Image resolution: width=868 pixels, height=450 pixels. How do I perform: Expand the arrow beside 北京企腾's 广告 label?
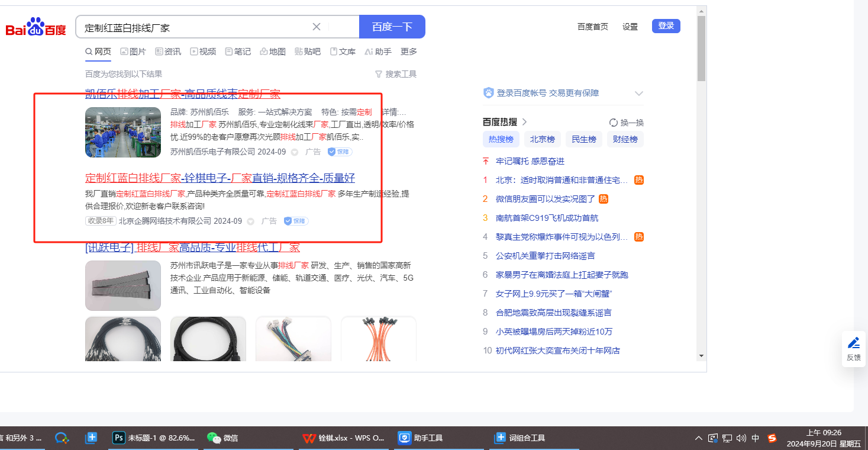251,221
